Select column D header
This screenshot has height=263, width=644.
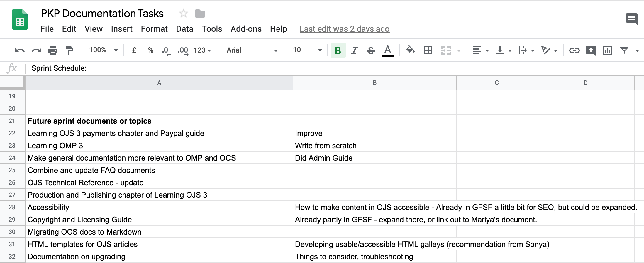click(x=586, y=83)
